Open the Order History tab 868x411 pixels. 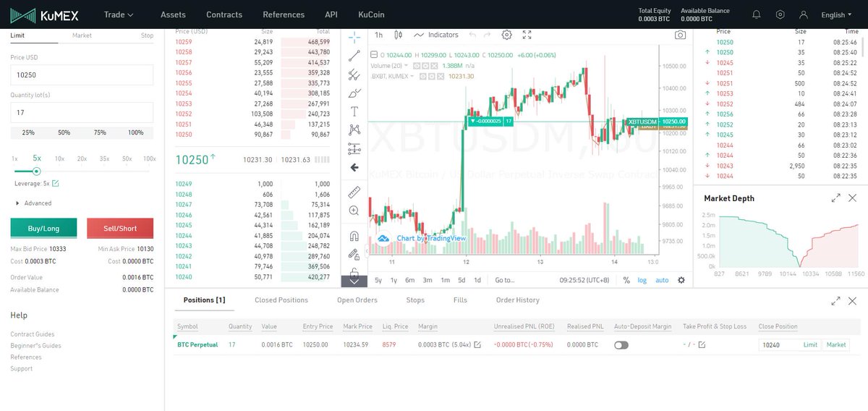tap(518, 300)
